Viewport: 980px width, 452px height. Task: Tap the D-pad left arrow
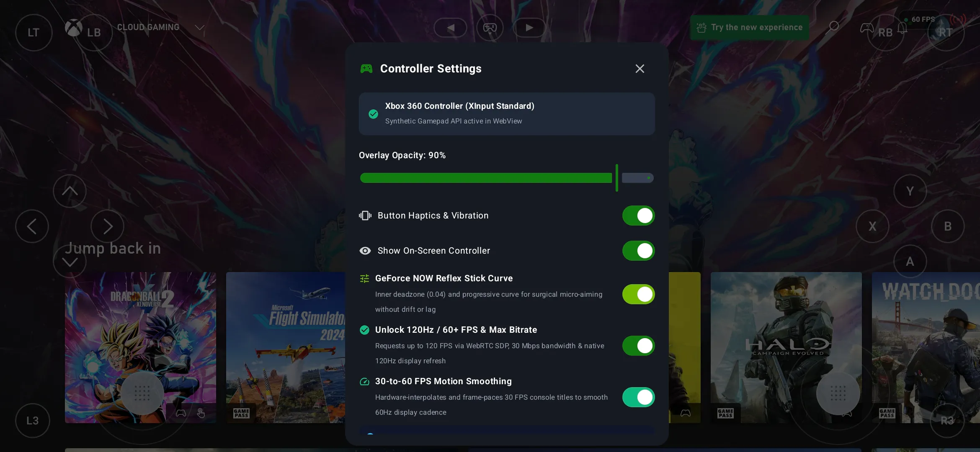click(x=32, y=226)
